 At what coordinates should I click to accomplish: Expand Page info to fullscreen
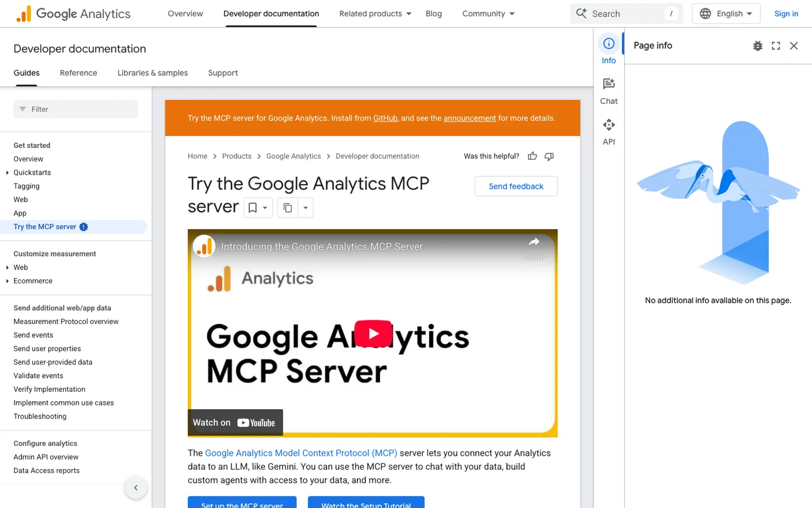pyautogui.click(x=775, y=45)
